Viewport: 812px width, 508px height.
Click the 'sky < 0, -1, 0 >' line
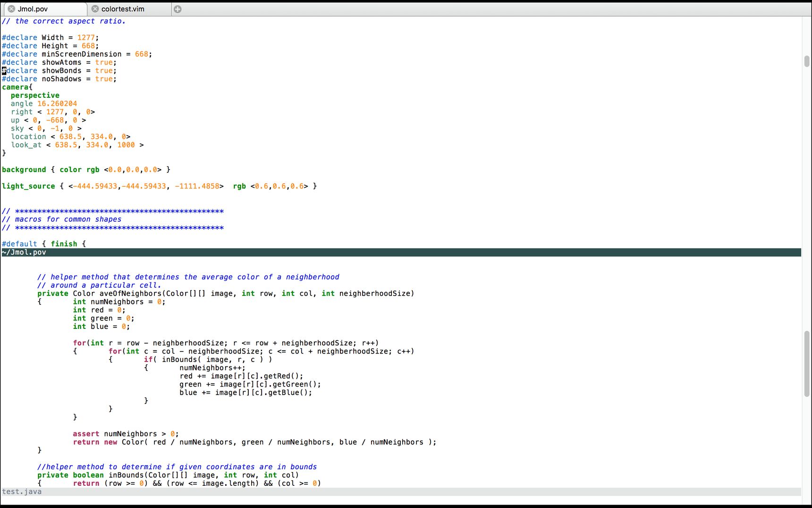(x=46, y=129)
